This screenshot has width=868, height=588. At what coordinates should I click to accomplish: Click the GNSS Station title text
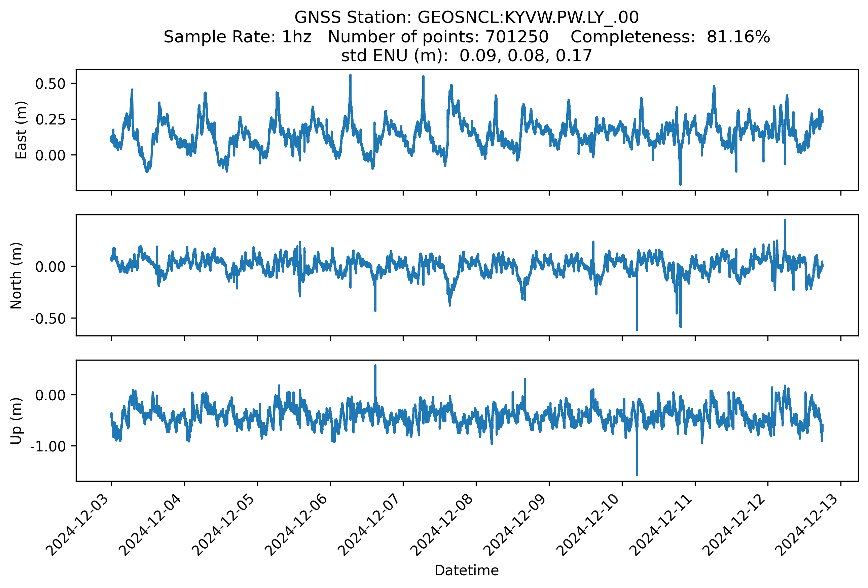point(466,17)
